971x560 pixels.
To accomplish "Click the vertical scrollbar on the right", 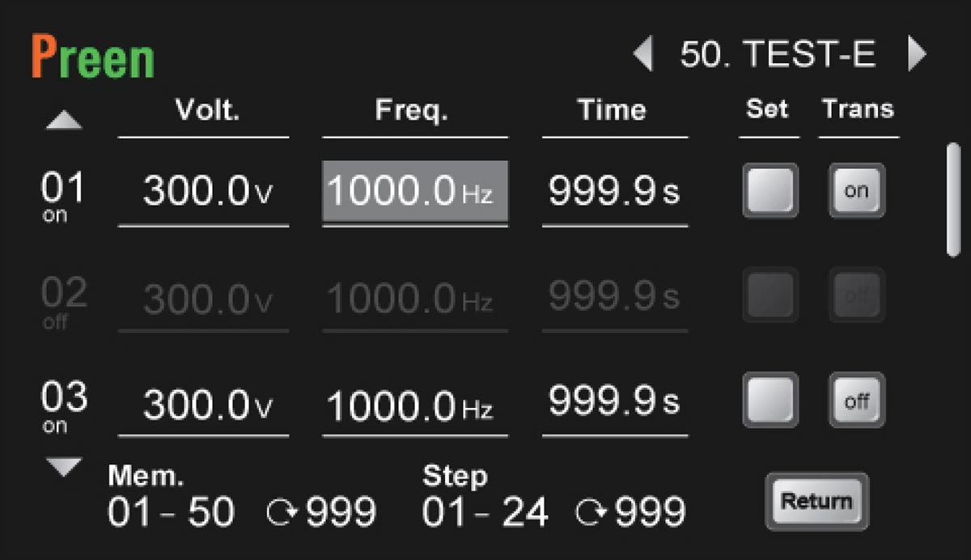I will point(954,200).
